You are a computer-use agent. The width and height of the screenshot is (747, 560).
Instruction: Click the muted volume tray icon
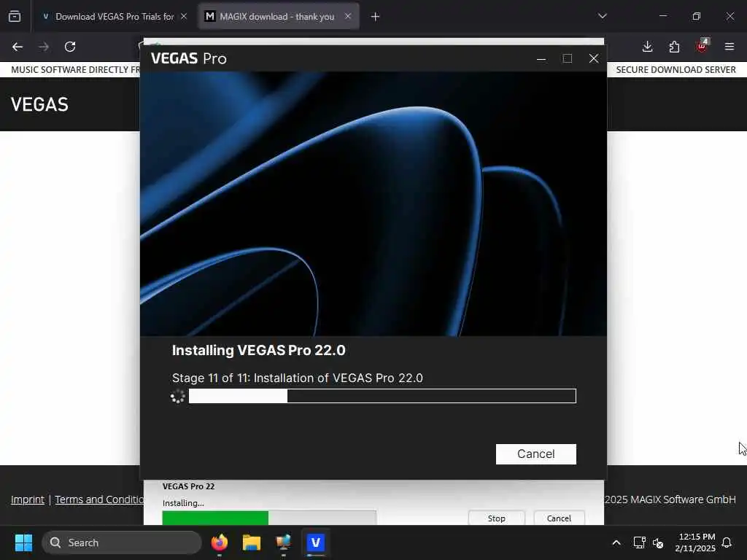coord(658,542)
